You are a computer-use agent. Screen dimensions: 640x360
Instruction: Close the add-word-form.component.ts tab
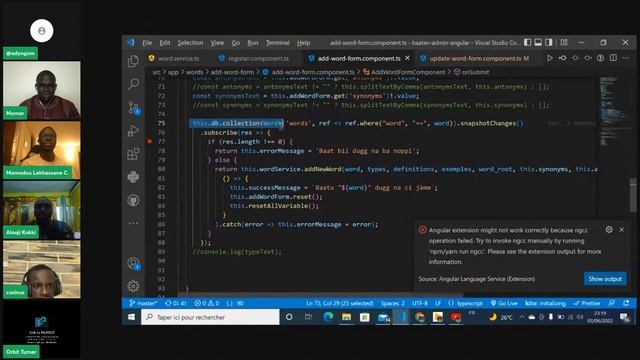tap(407, 58)
